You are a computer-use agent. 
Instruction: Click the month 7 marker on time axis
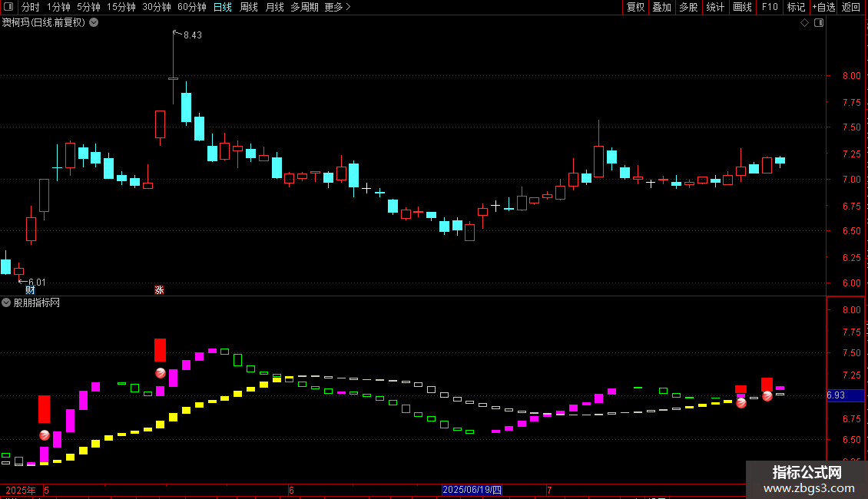pyautogui.click(x=549, y=490)
